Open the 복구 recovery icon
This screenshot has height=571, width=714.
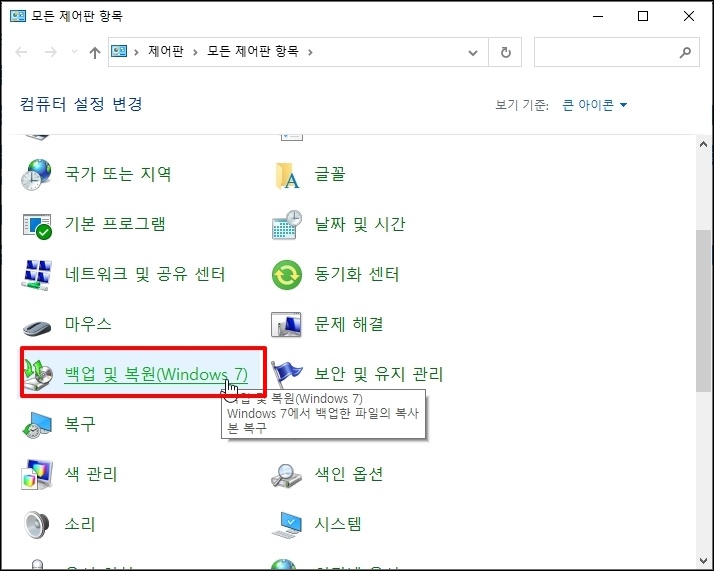(x=37, y=425)
